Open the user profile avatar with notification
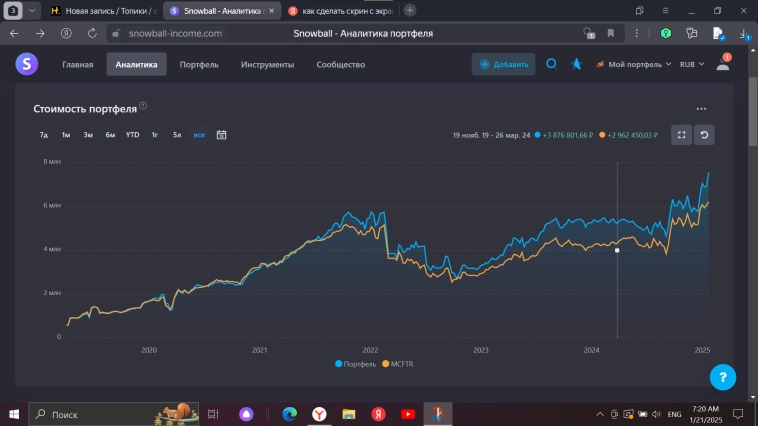The width and height of the screenshot is (758, 426). tap(723, 64)
